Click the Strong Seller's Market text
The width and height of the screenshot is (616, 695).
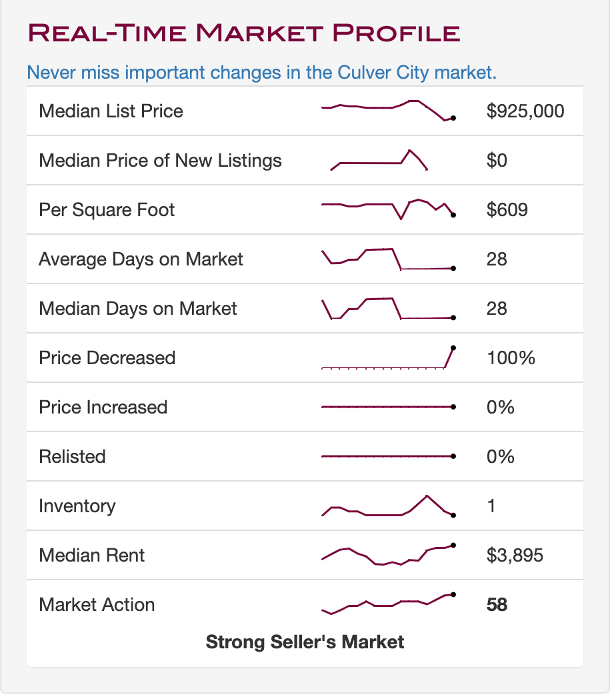coord(305,642)
